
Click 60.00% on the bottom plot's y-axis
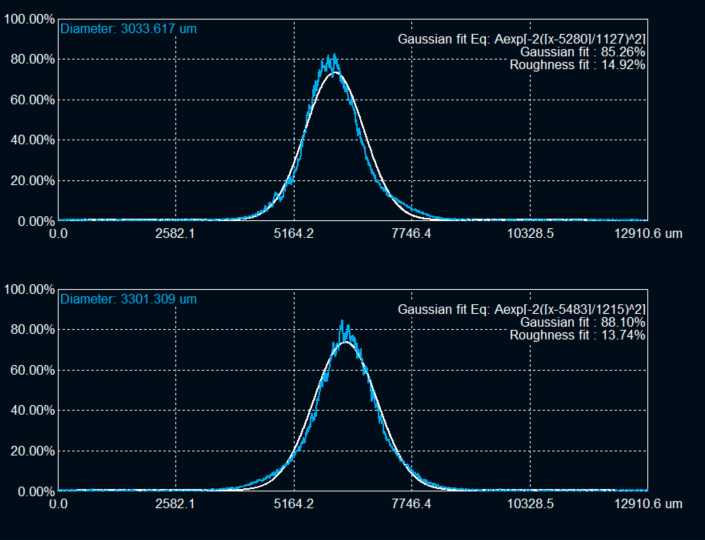(x=31, y=371)
